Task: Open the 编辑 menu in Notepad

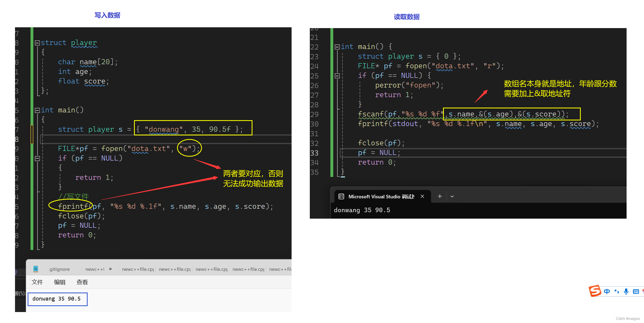Action: [60, 282]
